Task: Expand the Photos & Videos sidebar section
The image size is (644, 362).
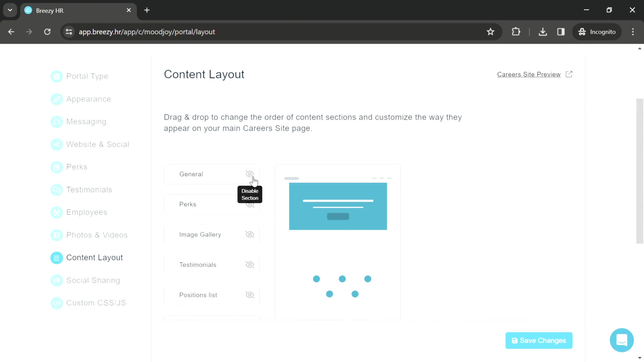Action: 96,235
